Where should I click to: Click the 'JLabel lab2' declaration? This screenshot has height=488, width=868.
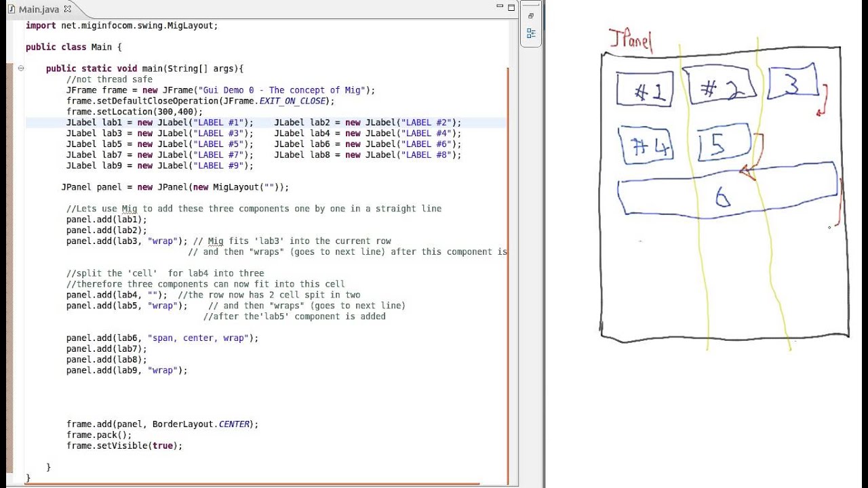[x=368, y=123]
